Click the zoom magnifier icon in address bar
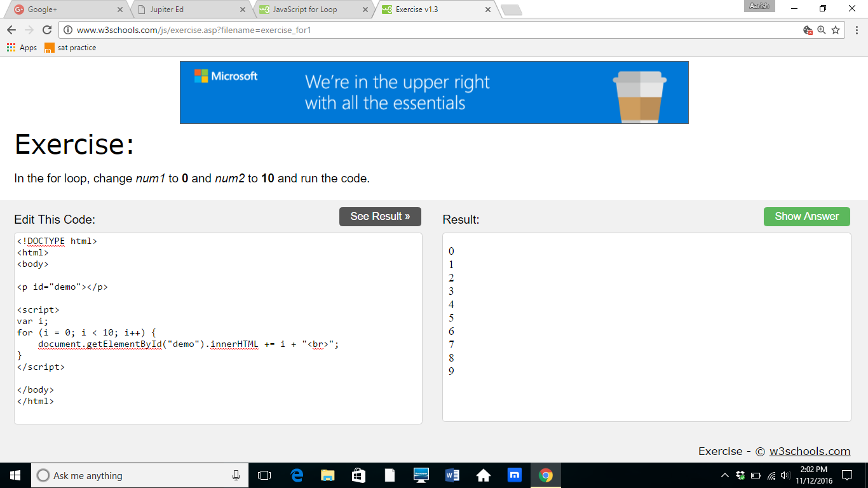 click(822, 30)
